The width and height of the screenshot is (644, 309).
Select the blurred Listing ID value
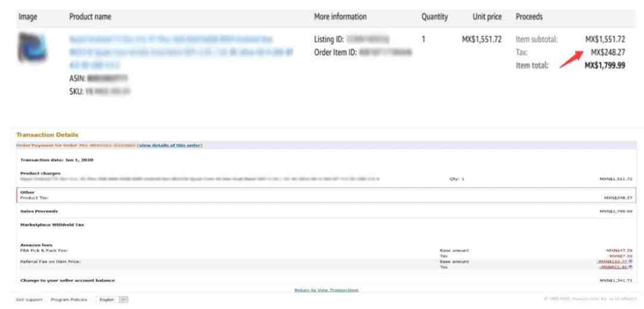click(367, 39)
